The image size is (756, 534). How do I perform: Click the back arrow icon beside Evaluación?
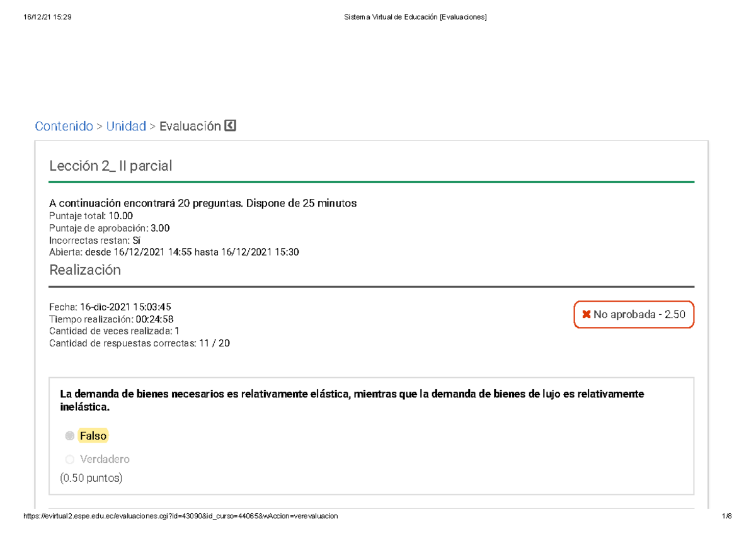pos(231,125)
